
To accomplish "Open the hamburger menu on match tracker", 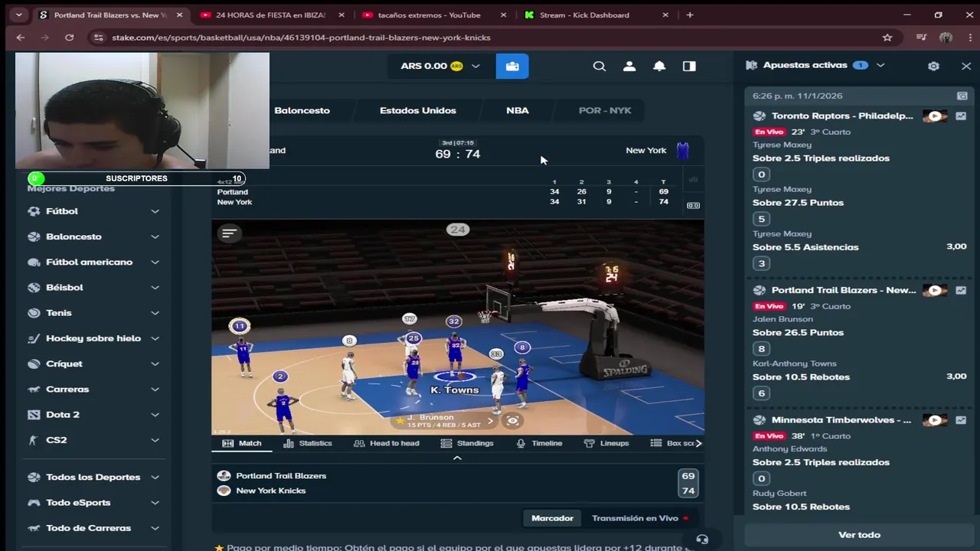I will pos(229,233).
